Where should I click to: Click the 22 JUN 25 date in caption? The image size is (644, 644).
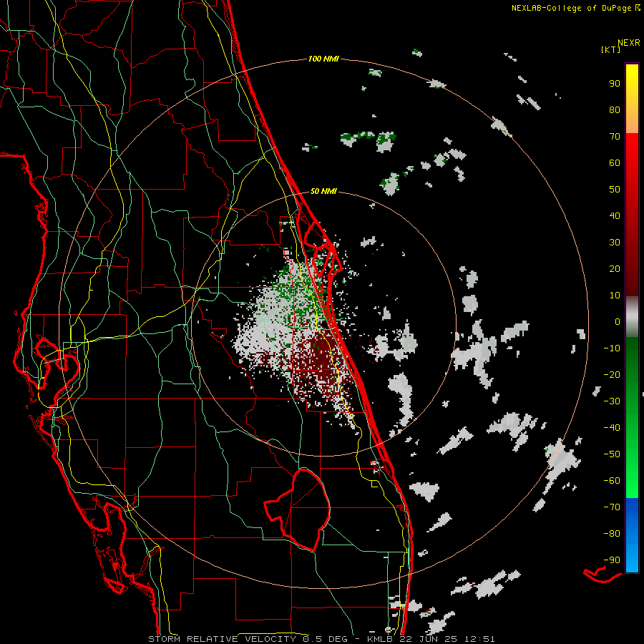click(427, 639)
